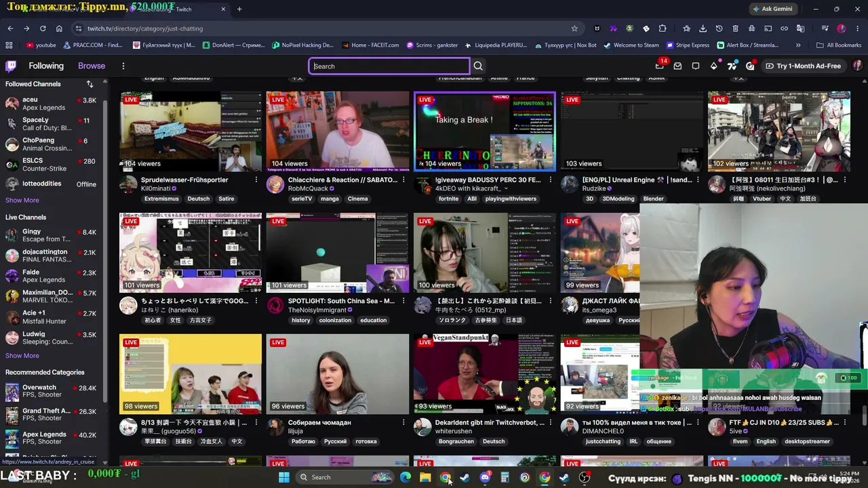Viewport: 868px width, 488px height.
Task: Open Calculator from the taskbar
Action: click(x=505, y=477)
